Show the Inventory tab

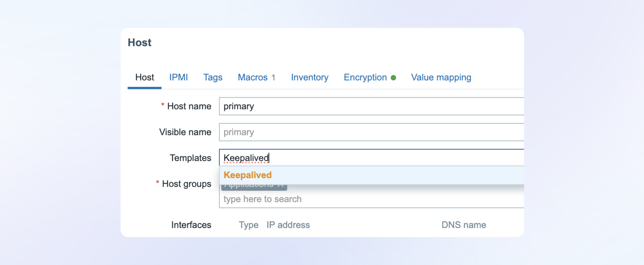310,77
